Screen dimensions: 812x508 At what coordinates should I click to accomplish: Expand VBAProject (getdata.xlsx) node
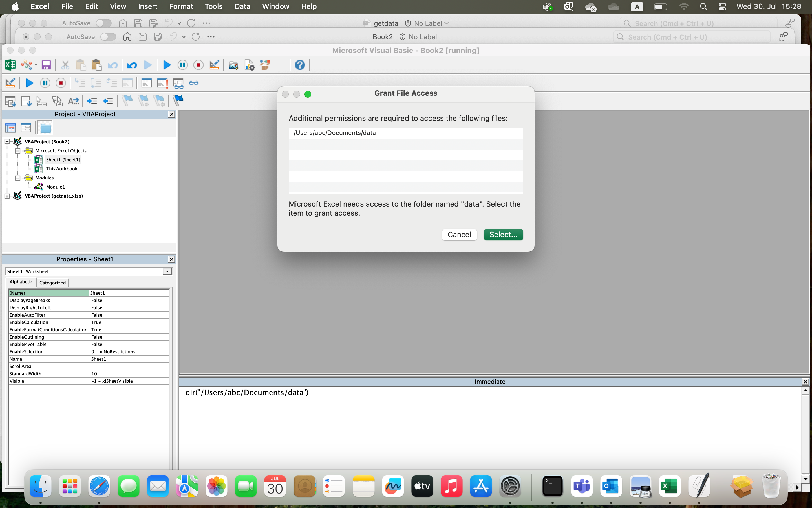coord(7,196)
